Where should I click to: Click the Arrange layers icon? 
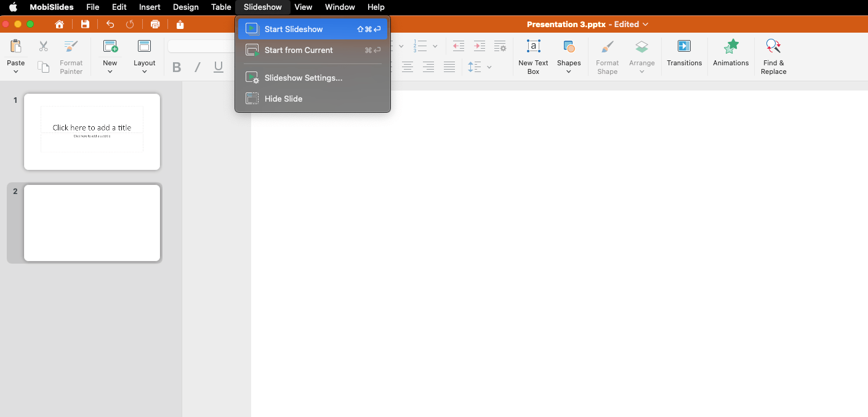tap(642, 47)
